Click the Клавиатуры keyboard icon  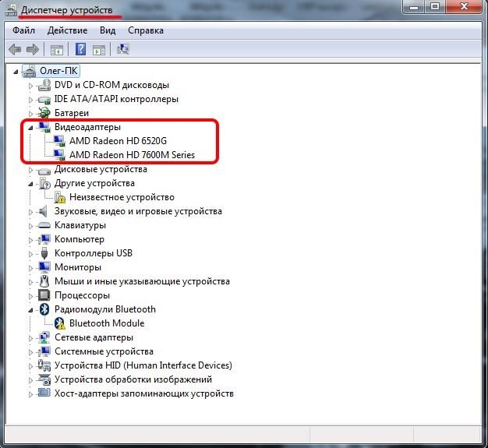(x=44, y=225)
